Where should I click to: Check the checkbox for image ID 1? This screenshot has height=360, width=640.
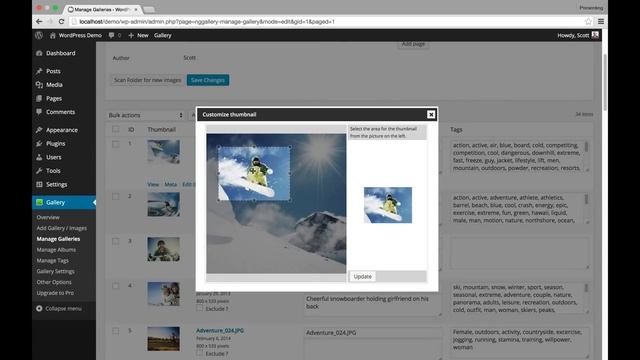(116, 144)
